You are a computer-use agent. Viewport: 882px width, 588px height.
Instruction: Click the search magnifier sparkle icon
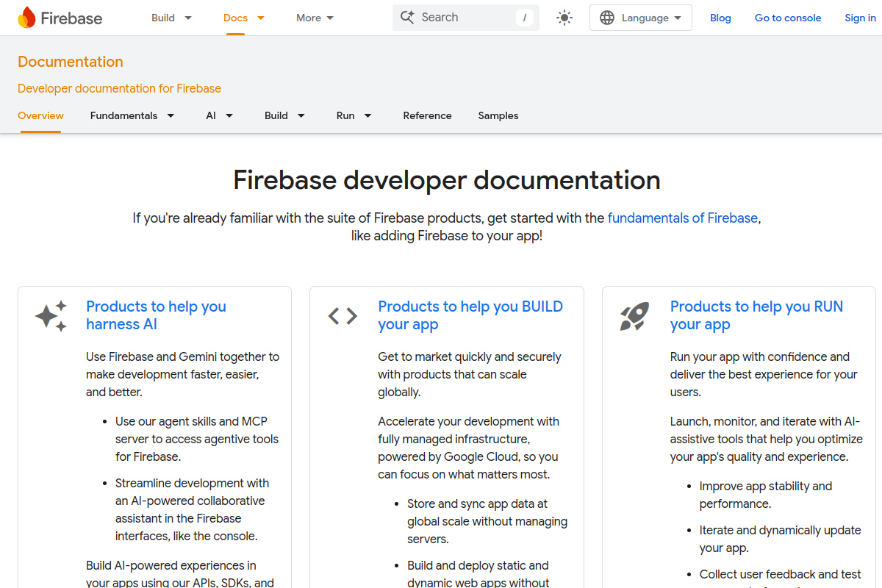(407, 17)
